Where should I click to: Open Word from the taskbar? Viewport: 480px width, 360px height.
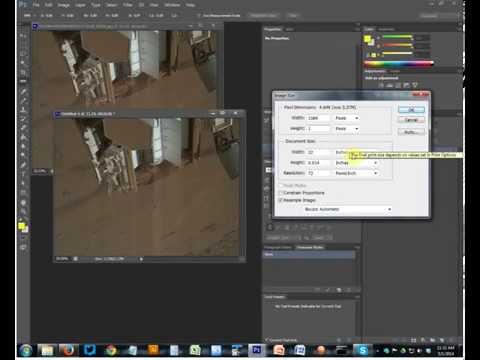coord(299,350)
